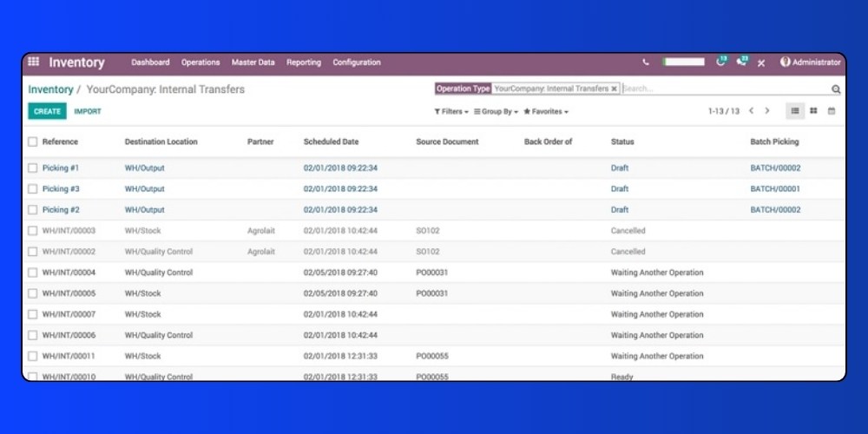Sort by Source Document column header
The height and width of the screenshot is (434, 868).
447,141
